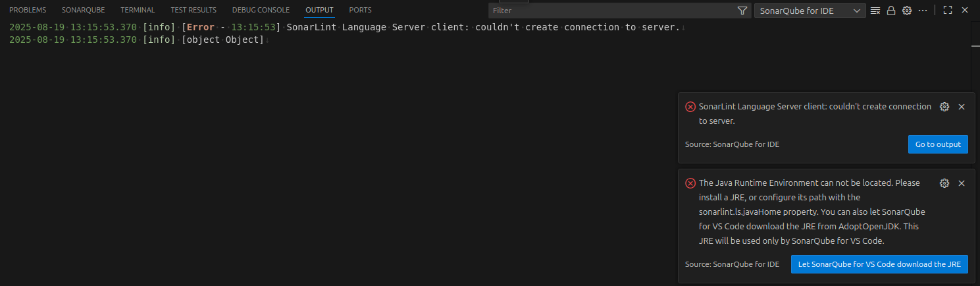Maximize the panel size
Screen dimensions: 980x286
[x=948, y=11]
